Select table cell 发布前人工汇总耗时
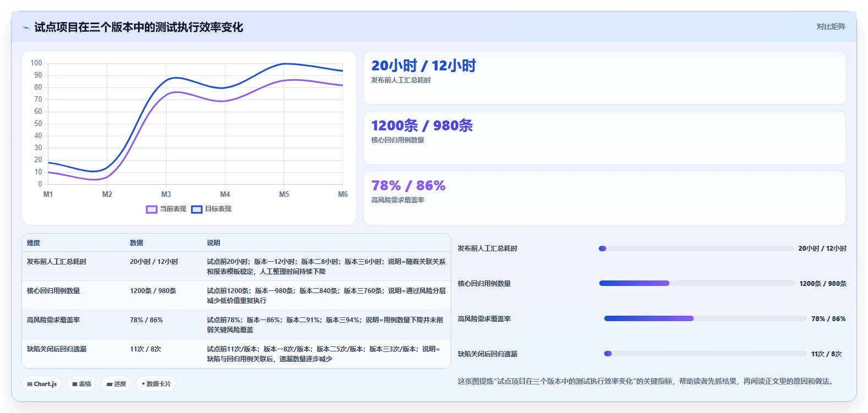Viewport: 868px width, 413px height. [x=57, y=262]
